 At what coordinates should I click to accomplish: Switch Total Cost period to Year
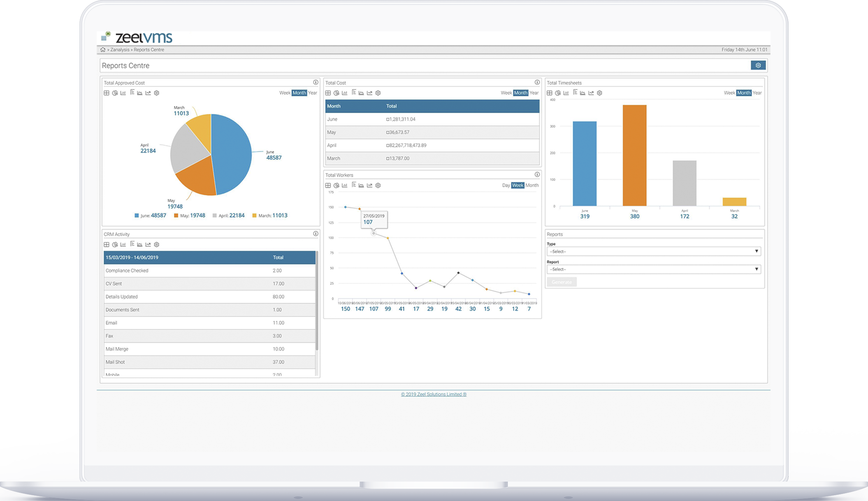(534, 93)
